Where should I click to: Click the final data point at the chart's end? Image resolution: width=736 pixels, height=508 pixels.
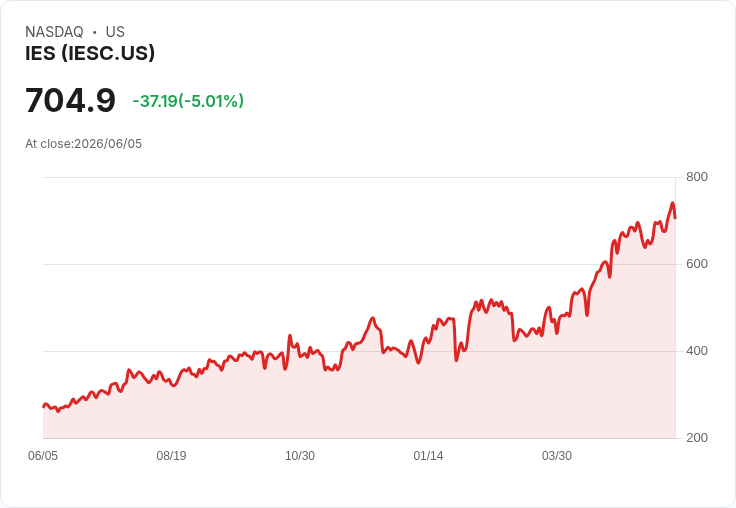[x=675, y=218]
